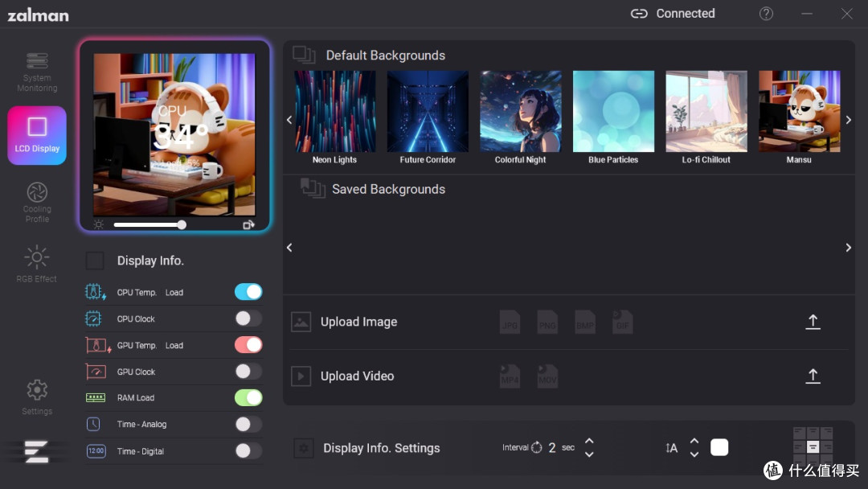Increase the interval seconds value
The width and height of the screenshot is (868, 489).
click(x=590, y=441)
